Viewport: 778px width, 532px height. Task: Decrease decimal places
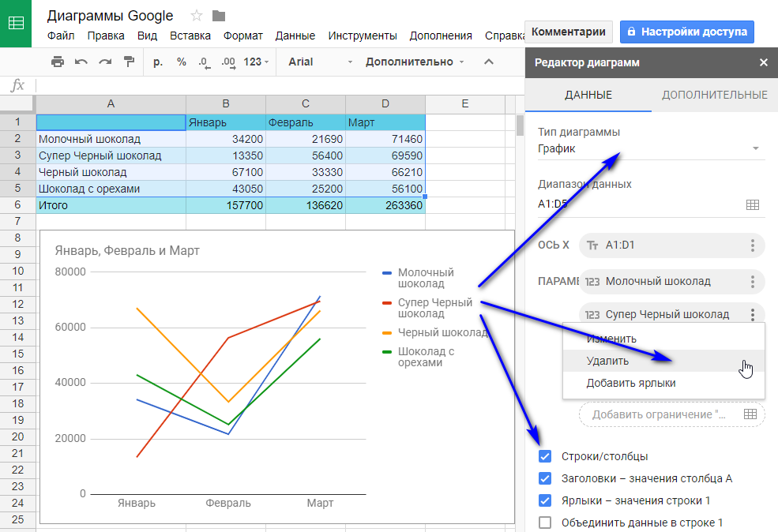coord(204,62)
